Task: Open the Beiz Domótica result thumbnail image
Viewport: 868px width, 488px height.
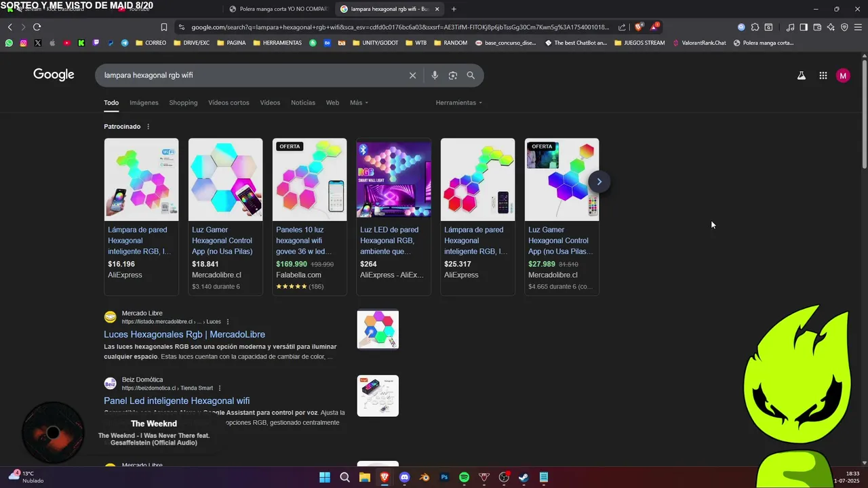Action: 378,396
